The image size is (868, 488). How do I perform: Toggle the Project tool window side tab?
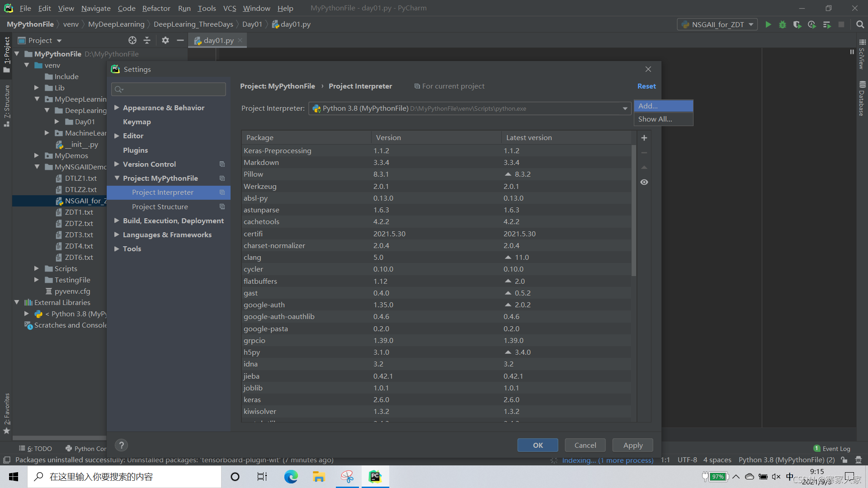[6, 54]
